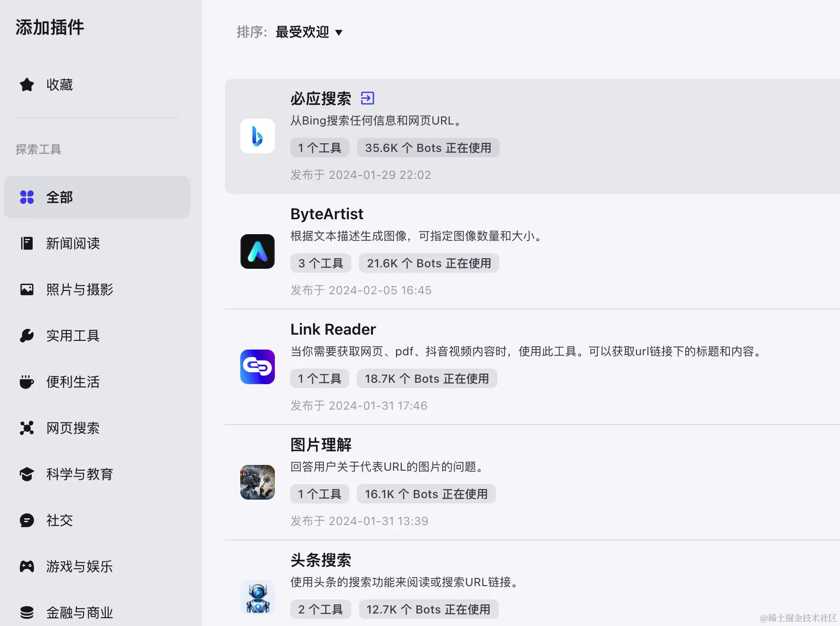Click the date 发布于 2024-02-05 16:45
840x626 pixels.
pos(361,290)
